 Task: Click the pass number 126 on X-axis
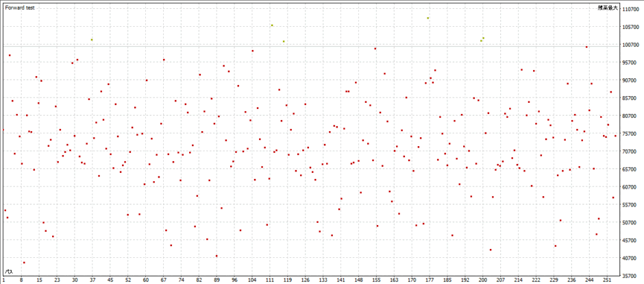point(306,280)
